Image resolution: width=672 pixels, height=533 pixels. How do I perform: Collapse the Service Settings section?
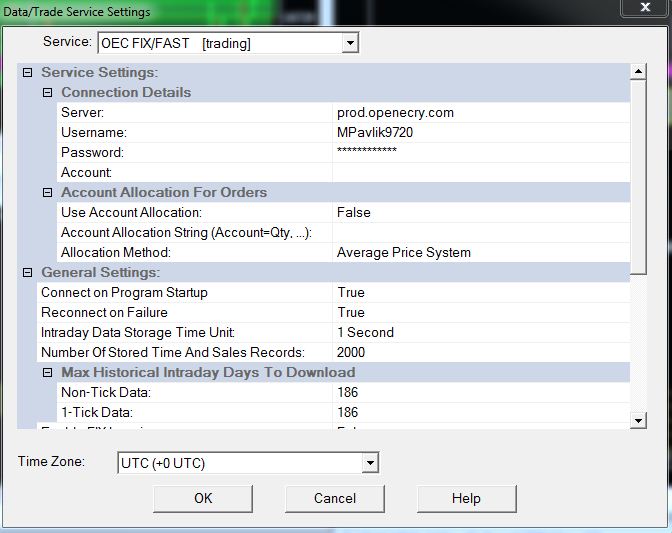click(27, 72)
